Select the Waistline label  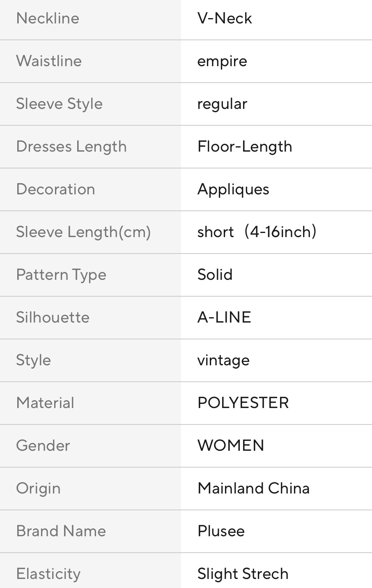[49, 61]
